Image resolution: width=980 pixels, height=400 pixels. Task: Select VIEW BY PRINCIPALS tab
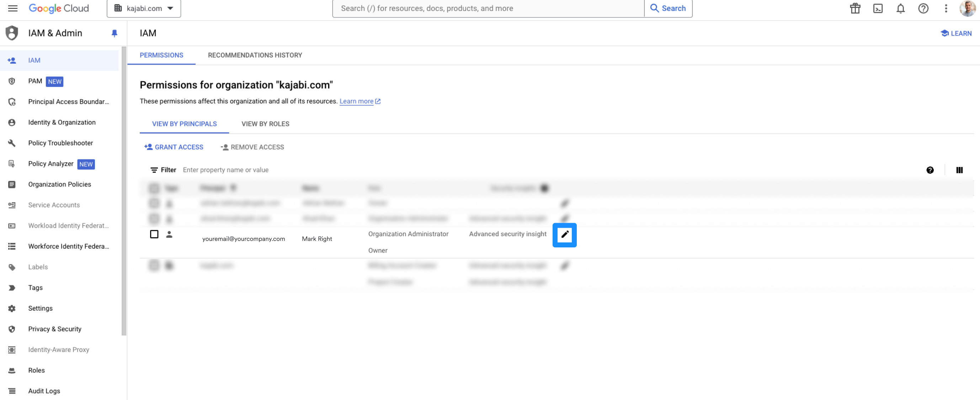pyautogui.click(x=185, y=124)
